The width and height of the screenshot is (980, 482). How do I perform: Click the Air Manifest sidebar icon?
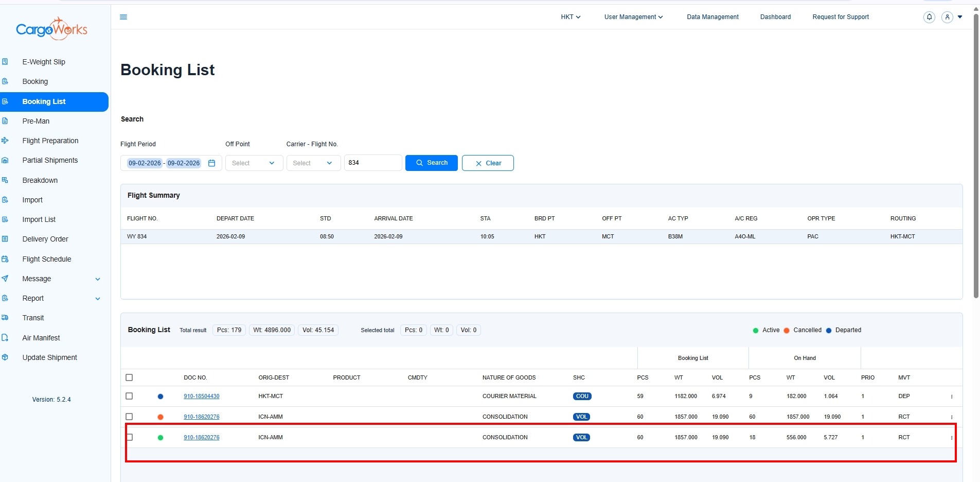[5, 338]
